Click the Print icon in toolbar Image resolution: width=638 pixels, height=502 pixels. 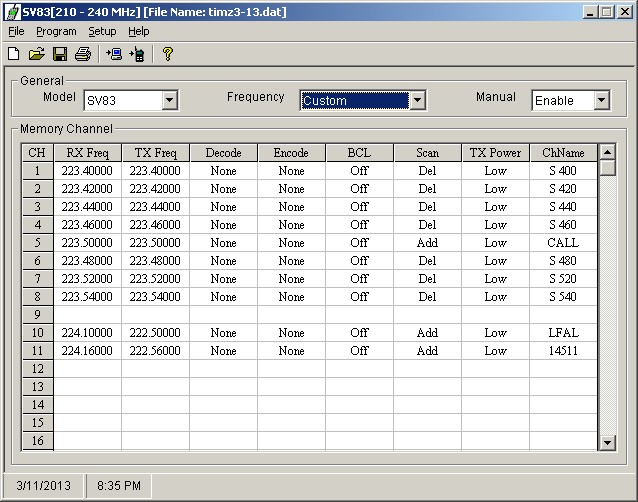pyautogui.click(x=82, y=54)
